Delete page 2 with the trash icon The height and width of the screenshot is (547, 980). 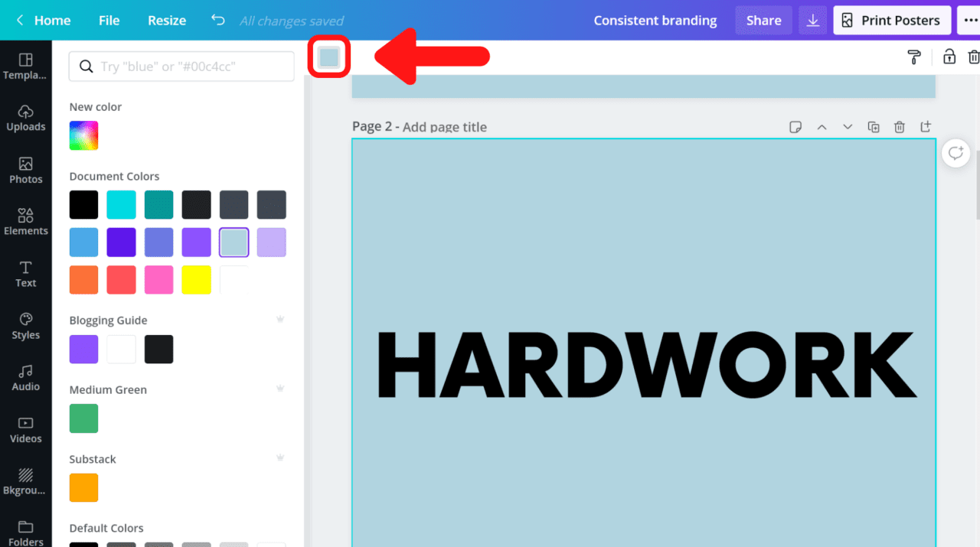tap(900, 126)
